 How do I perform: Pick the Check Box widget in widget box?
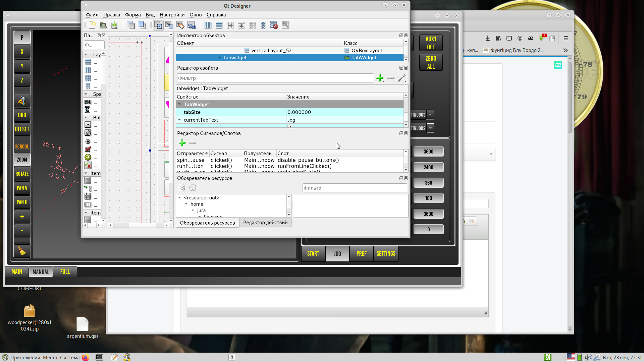click(88, 149)
